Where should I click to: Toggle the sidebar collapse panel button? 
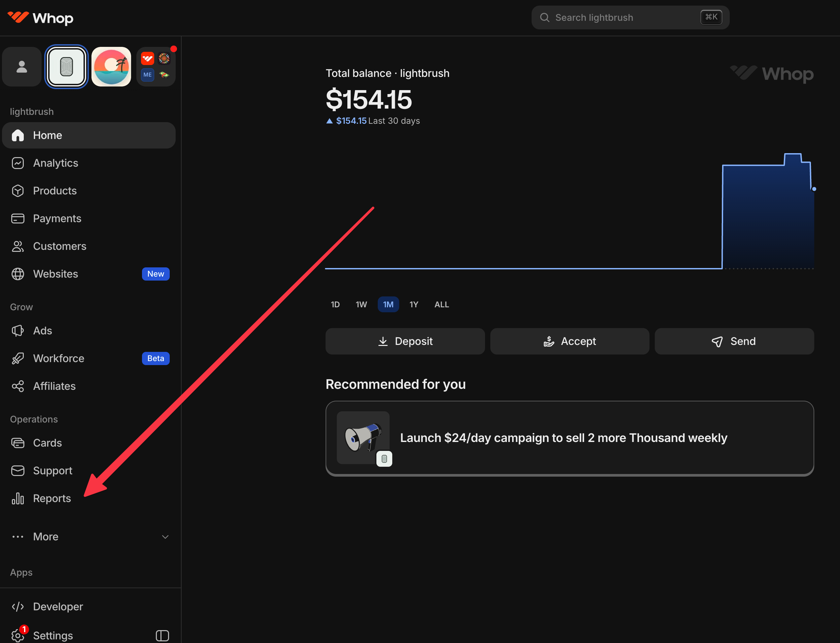point(162,635)
